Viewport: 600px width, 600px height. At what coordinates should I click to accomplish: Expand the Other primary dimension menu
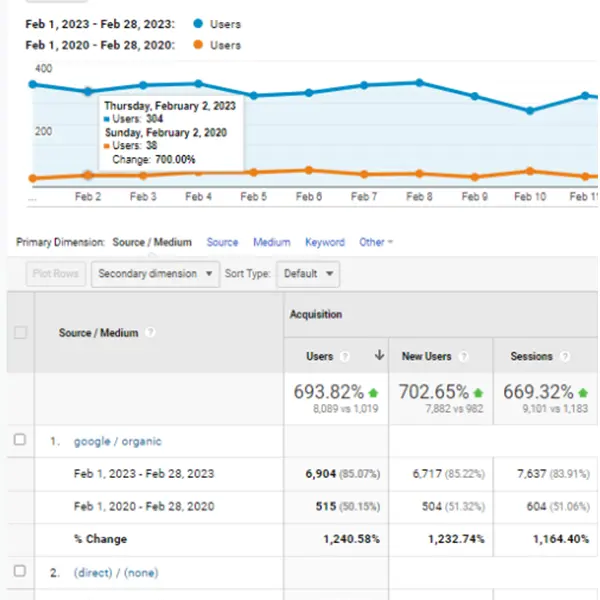click(x=376, y=242)
